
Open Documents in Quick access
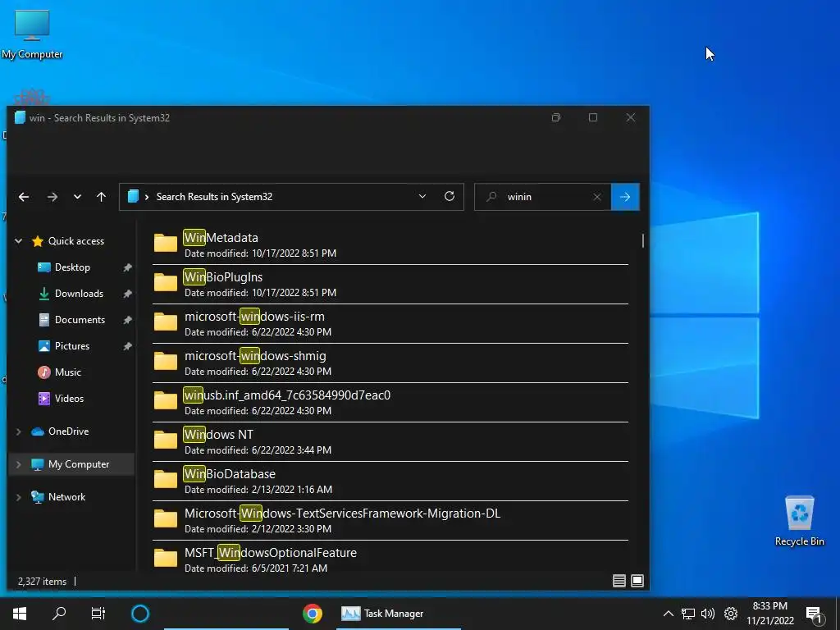(x=80, y=320)
